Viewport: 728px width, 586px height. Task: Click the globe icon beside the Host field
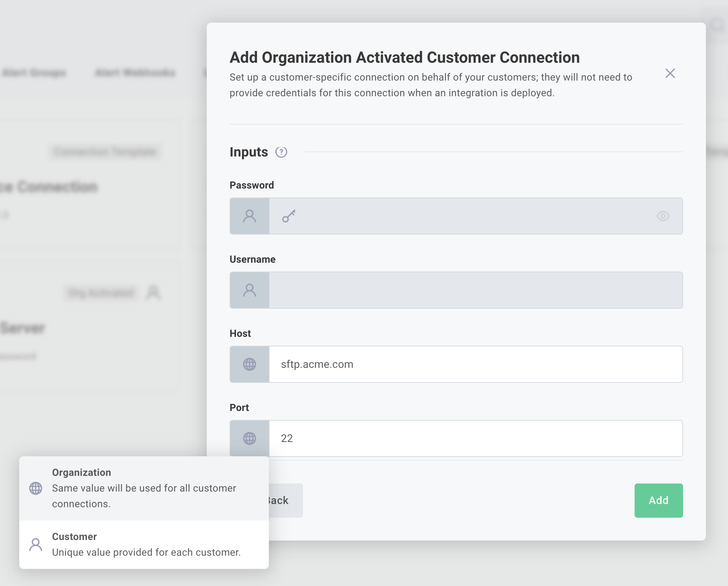tap(250, 364)
